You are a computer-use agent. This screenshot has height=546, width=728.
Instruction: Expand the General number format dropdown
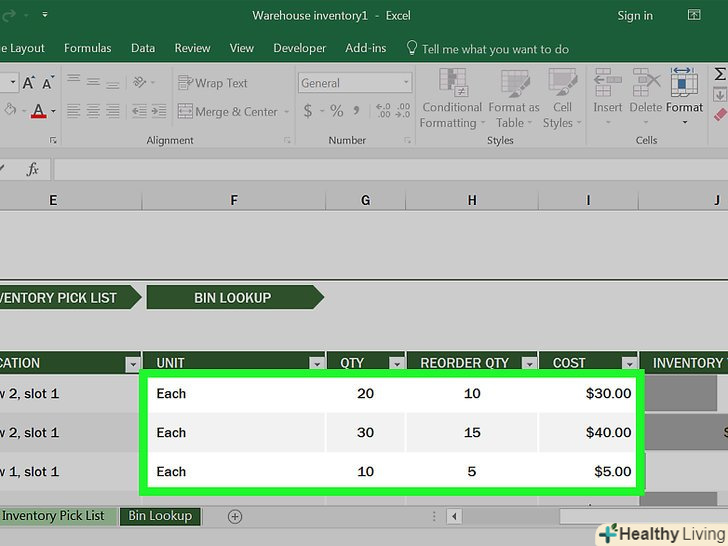tap(406, 83)
